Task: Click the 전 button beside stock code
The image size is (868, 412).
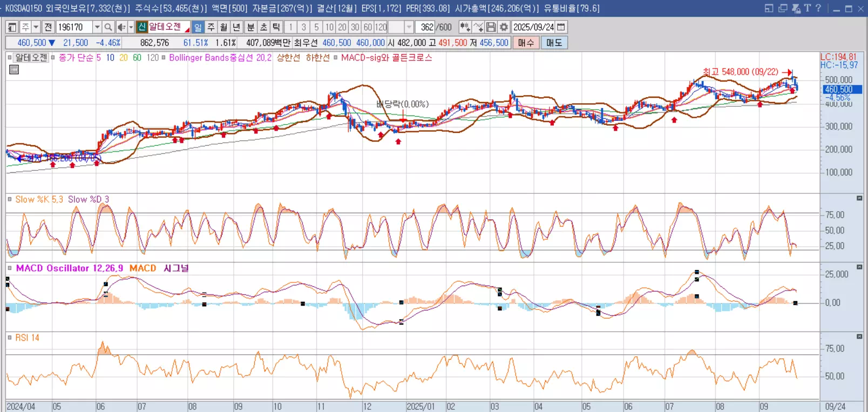Action: (49, 27)
